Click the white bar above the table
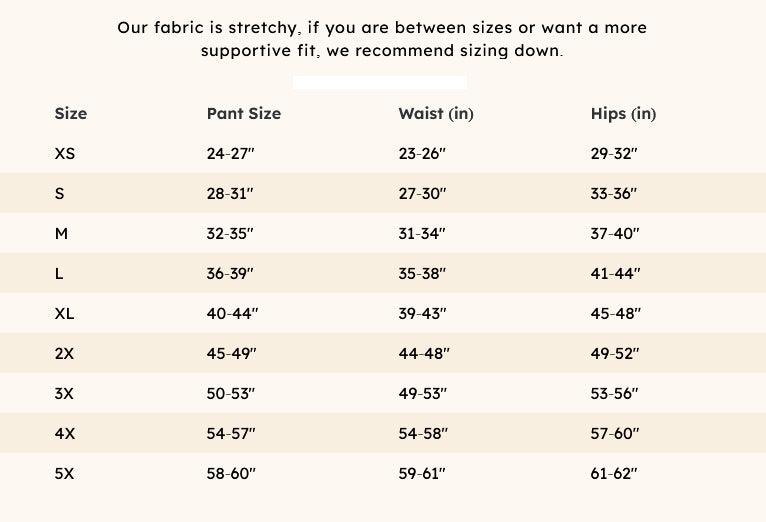The image size is (766, 522). (x=380, y=82)
